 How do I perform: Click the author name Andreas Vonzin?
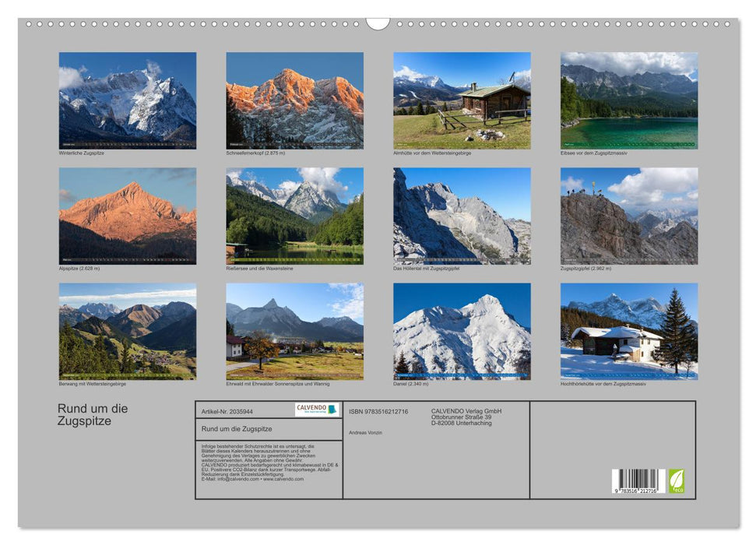tap(366, 432)
